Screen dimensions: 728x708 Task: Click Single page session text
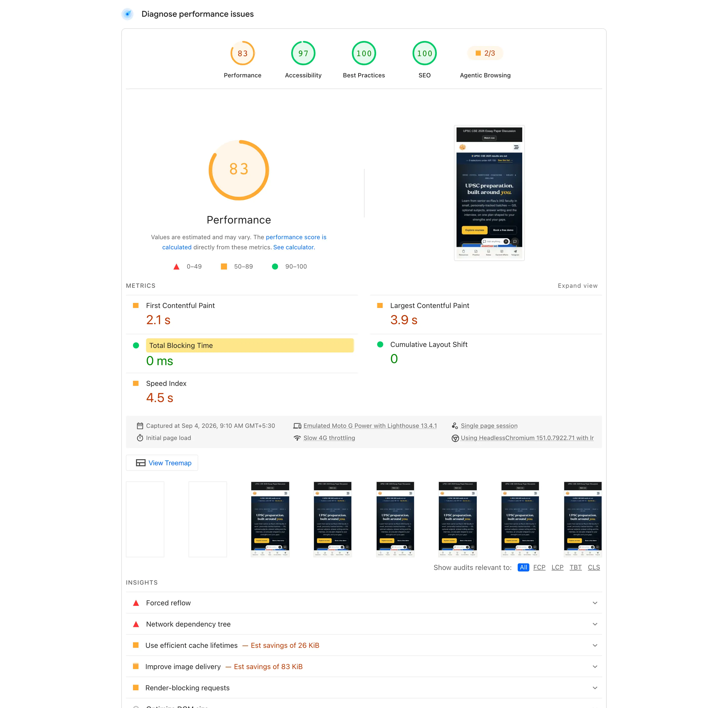coord(489,426)
